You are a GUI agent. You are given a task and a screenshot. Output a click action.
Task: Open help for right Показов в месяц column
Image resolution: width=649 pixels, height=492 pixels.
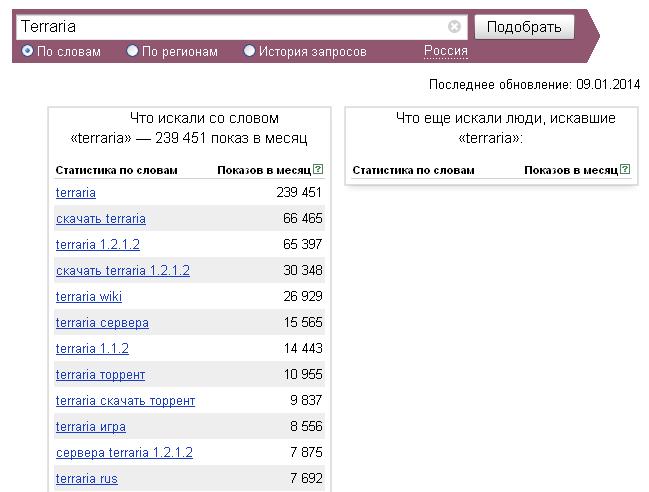[625, 169]
